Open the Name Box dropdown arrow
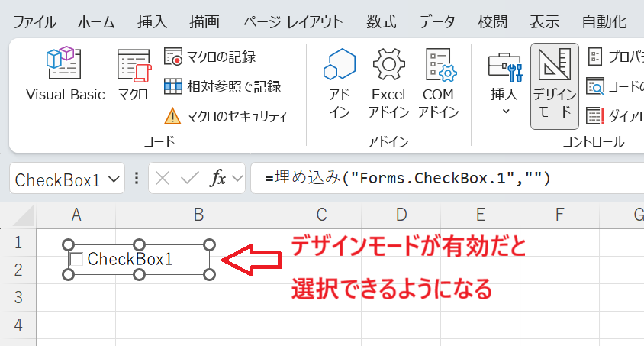The width and height of the screenshot is (644, 346). tap(115, 179)
